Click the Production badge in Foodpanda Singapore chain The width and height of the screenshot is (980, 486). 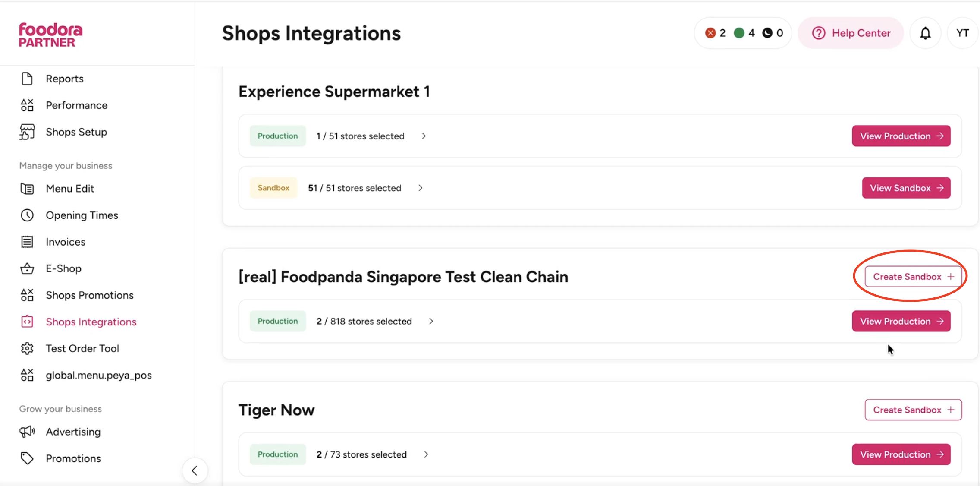coord(278,321)
